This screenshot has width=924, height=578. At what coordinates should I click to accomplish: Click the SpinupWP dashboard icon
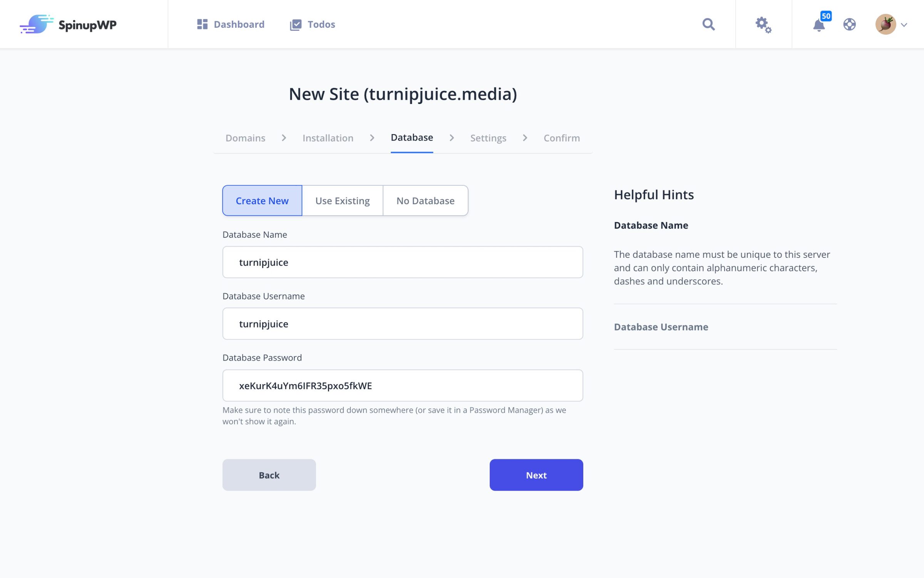[202, 24]
